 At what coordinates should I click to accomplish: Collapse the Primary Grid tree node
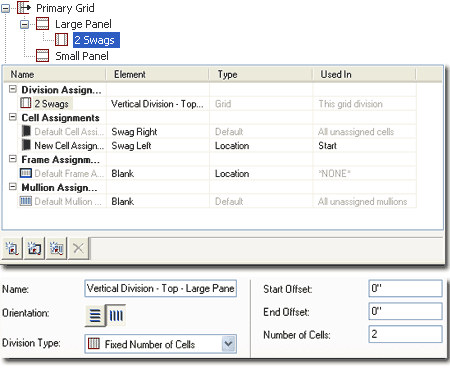[6, 8]
